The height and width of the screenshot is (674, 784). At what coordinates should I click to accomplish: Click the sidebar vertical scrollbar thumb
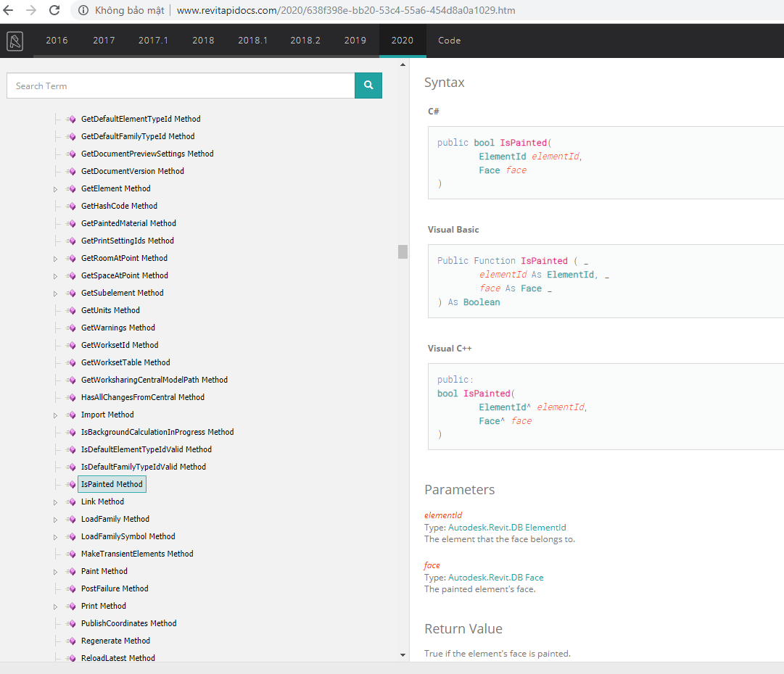pos(403,251)
